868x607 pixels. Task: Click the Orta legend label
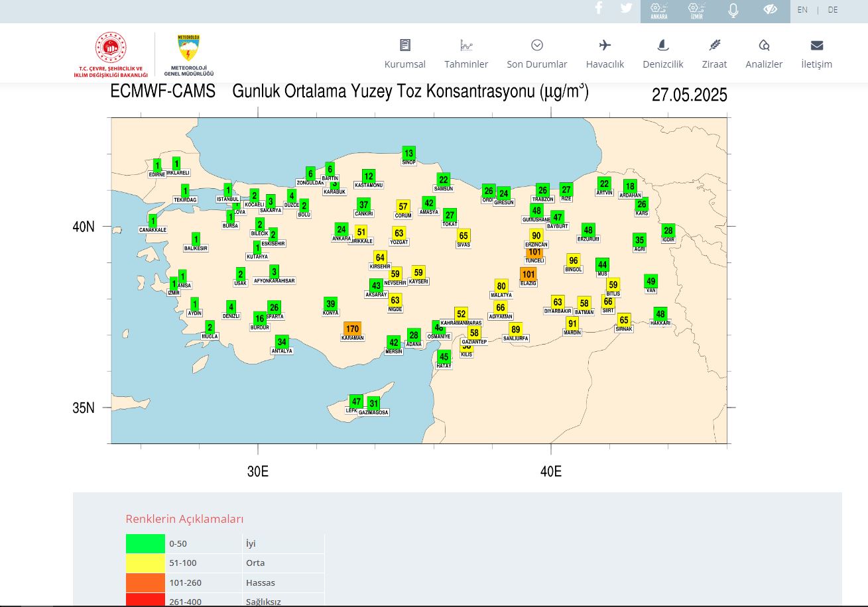(x=255, y=563)
